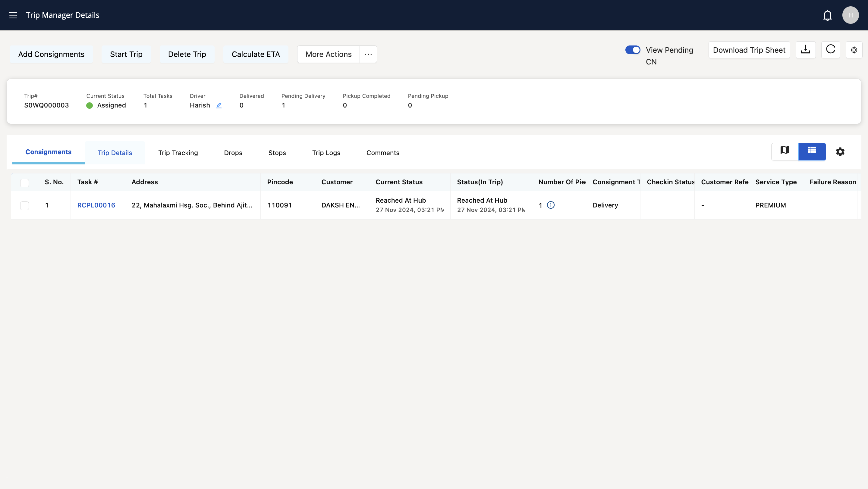The height and width of the screenshot is (489, 868).
Task: Open the user avatar H menu
Action: coord(851,15)
